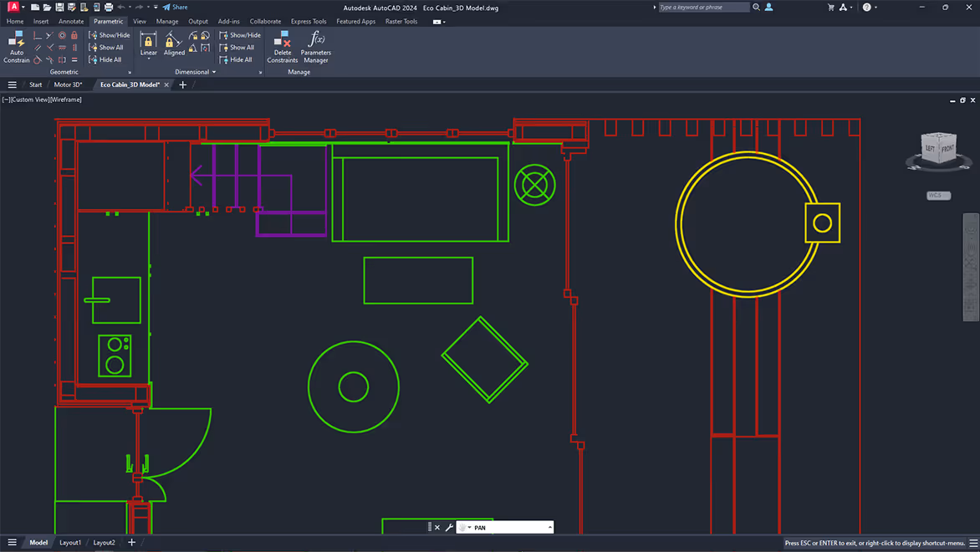The image size is (980, 552).
Task: Click the command line customize wrench
Action: [449, 528]
